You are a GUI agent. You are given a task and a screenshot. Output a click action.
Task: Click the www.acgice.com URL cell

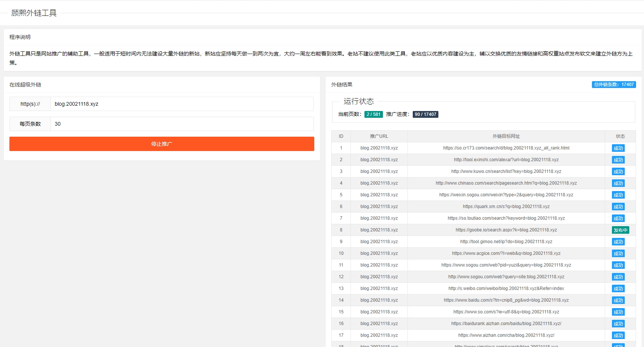coord(506,253)
